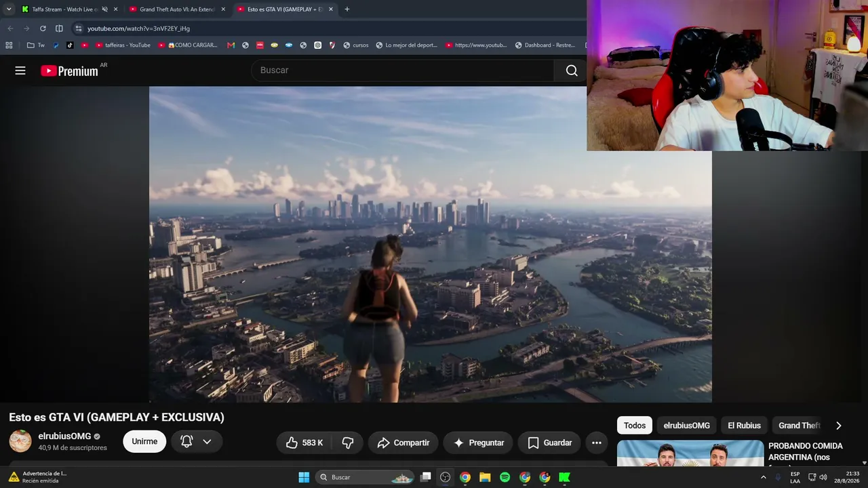868x488 pixels.
Task: Open the TikTok bookmark
Action: [x=70, y=45]
